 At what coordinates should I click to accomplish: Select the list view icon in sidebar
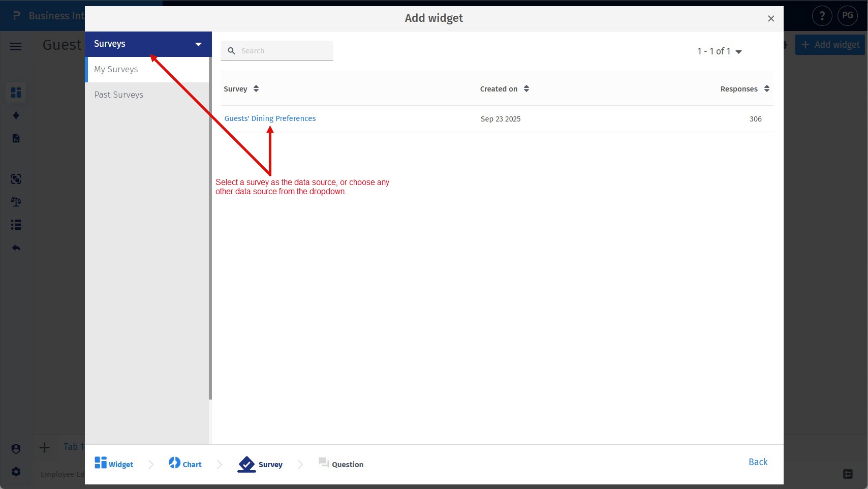[x=16, y=225]
